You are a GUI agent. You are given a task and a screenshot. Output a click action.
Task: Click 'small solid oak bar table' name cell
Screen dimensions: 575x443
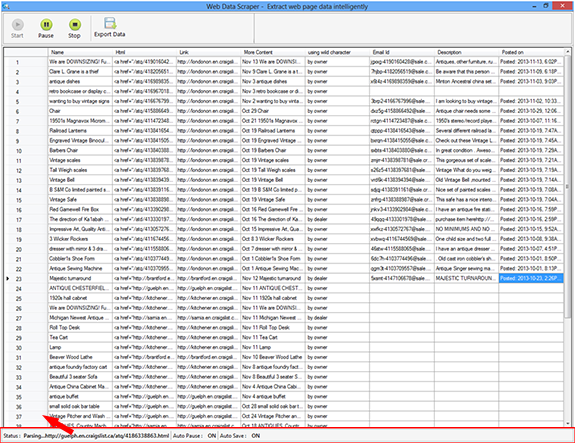[80, 406]
